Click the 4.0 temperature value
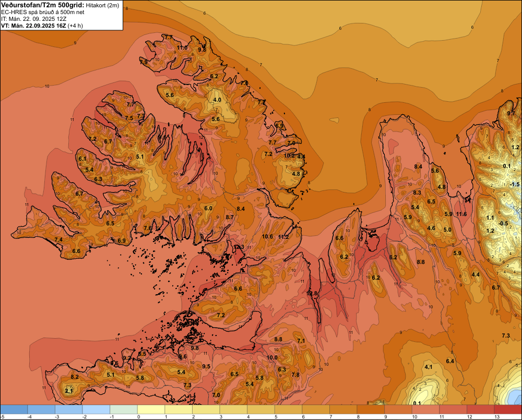This screenshot has width=522, height=420. (x=217, y=100)
